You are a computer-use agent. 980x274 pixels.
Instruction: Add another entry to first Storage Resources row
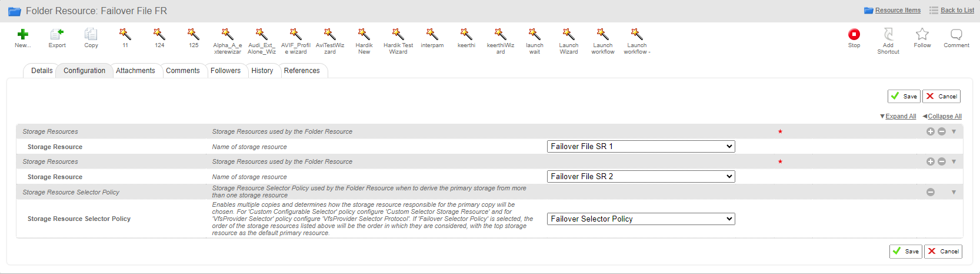931,131
